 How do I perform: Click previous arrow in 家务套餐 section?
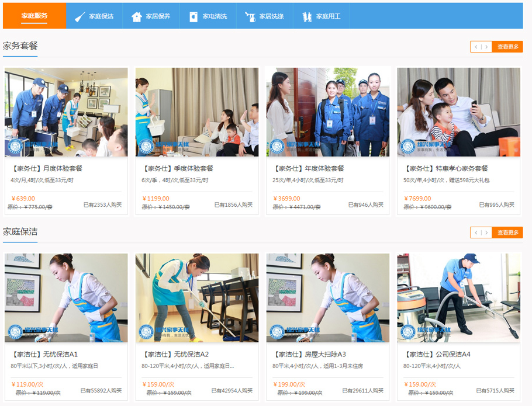click(476, 47)
